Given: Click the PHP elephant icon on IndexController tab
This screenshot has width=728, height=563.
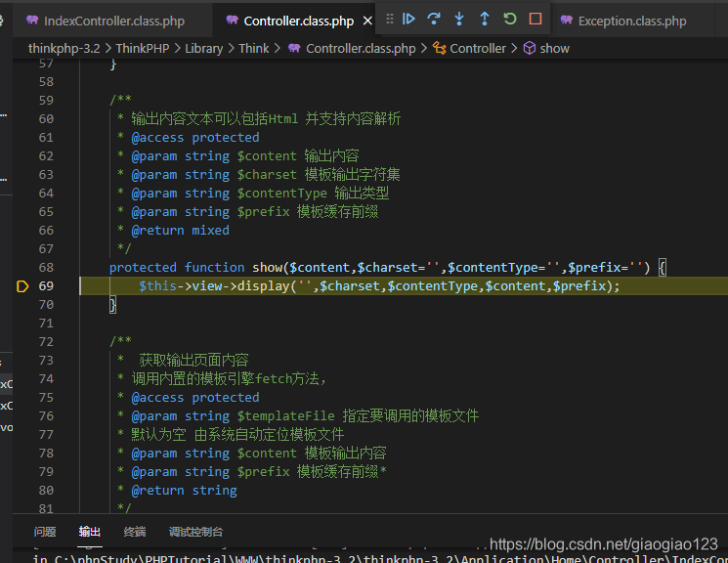Looking at the screenshot, I should click(32, 20).
